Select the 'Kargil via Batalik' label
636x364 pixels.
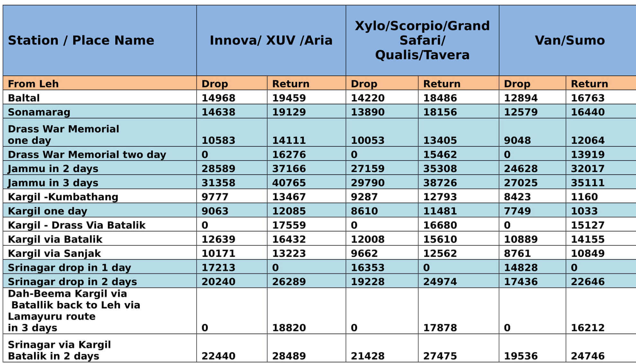click(x=55, y=239)
